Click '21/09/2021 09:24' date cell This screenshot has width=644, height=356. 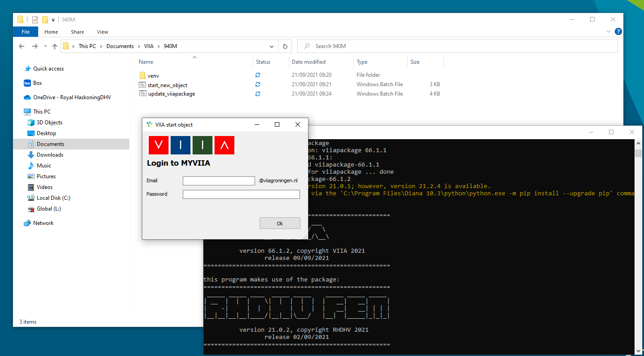[x=312, y=94]
